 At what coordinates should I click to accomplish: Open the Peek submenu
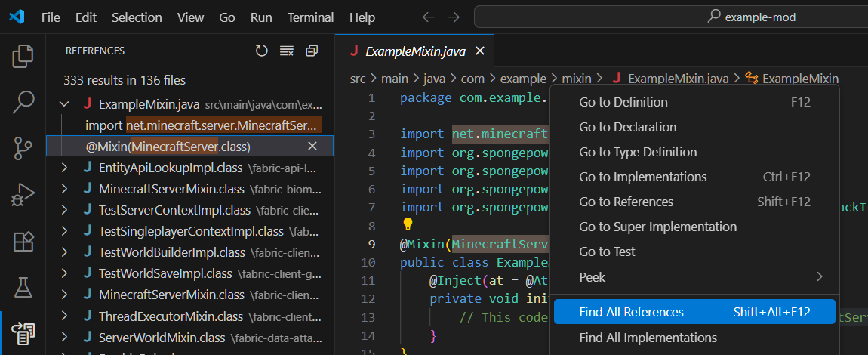tap(694, 277)
